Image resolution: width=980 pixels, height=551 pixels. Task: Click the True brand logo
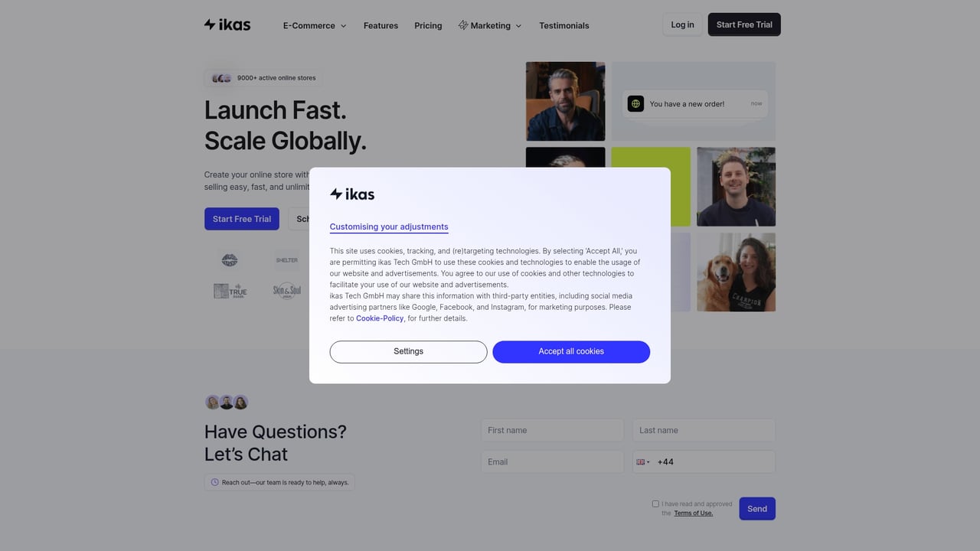(x=230, y=291)
